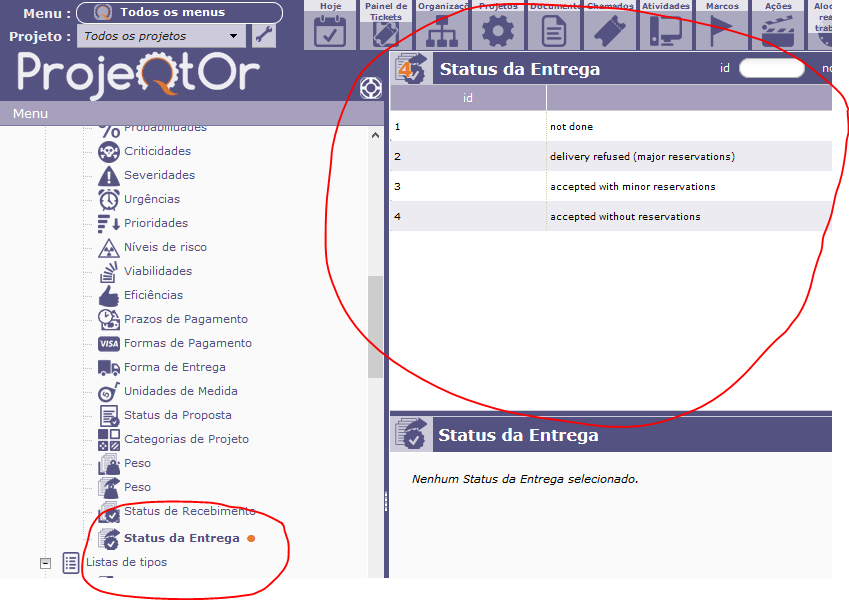Click the Prazos de Pagamento clock icon
849x600 pixels.
click(x=109, y=319)
